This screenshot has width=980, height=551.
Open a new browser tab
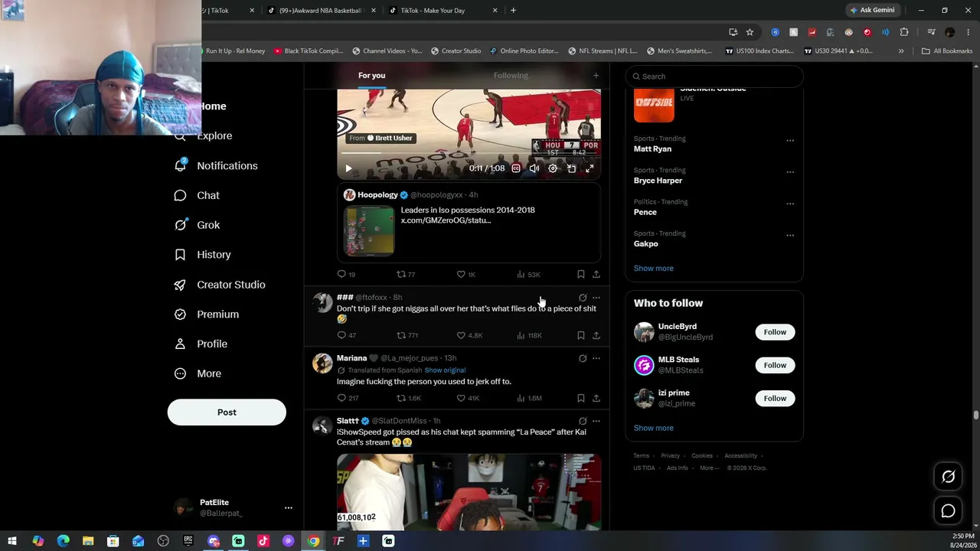point(513,11)
